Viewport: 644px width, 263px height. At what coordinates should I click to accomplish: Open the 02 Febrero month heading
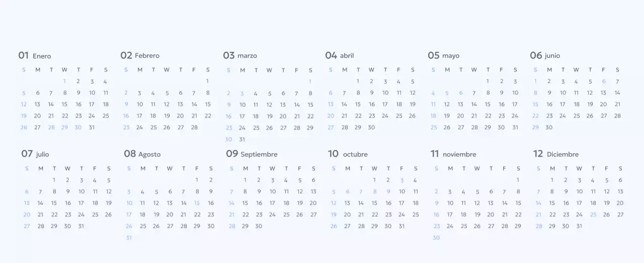[x=140, y=55]
